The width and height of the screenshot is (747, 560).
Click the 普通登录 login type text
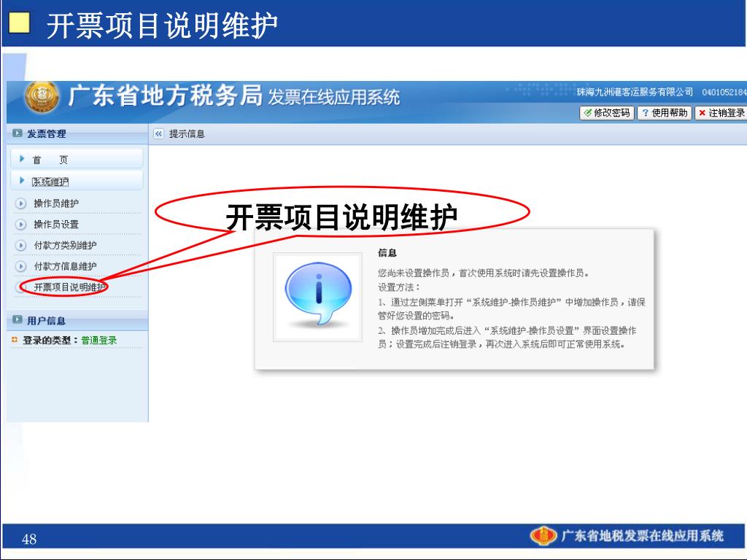tap(99, 340)
